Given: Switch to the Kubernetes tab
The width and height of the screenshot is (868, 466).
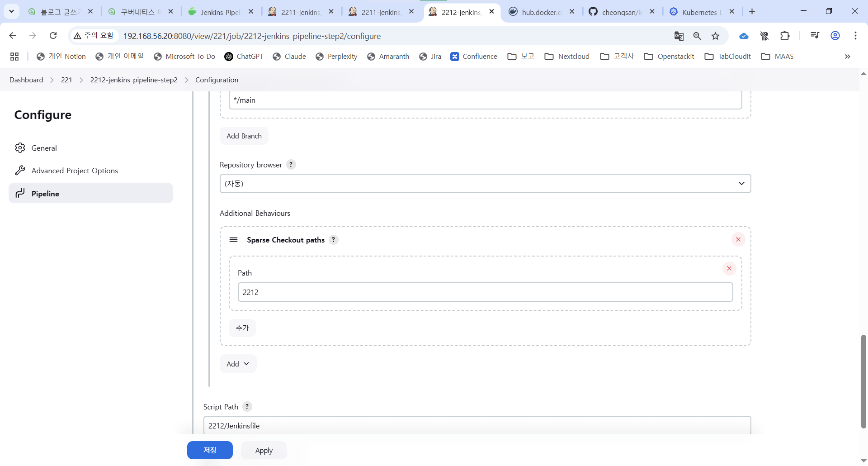Looking at the screenshot, I should pos(702,12).
